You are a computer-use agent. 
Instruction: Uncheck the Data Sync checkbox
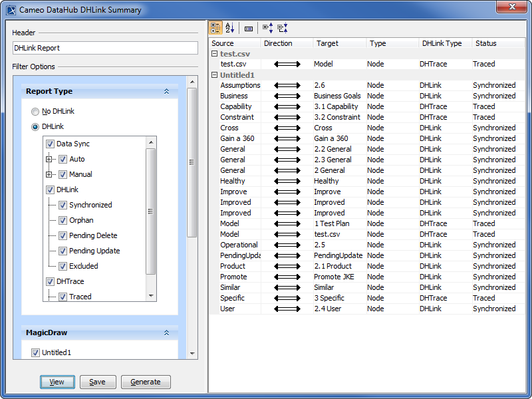pos(50,144)
